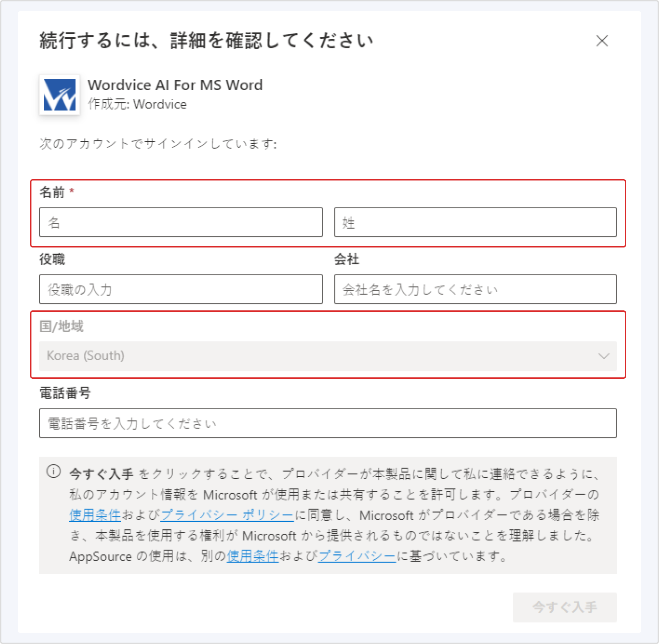Viewport: 659px width, 644px height.
Task: Click the Wordvice AI For MS Word title
Action: click(175, 85)
